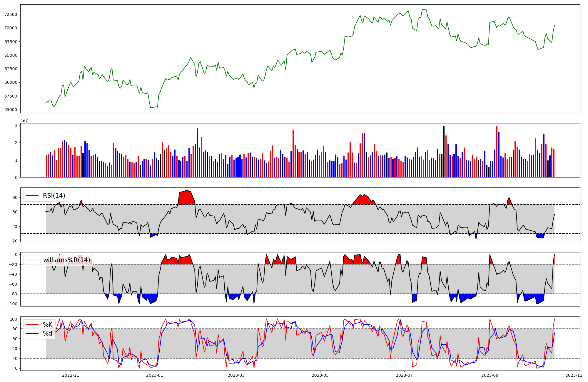The width and height of the screenshot is (588, 382).
Task: Click the 2023-09 date tick label
Action: 490,375
